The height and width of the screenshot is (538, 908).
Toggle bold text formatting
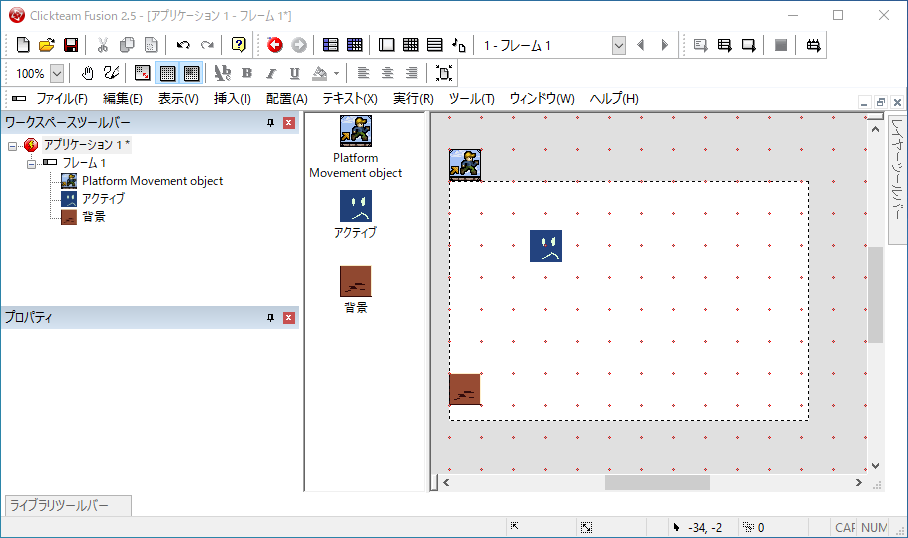click(247, 74)
